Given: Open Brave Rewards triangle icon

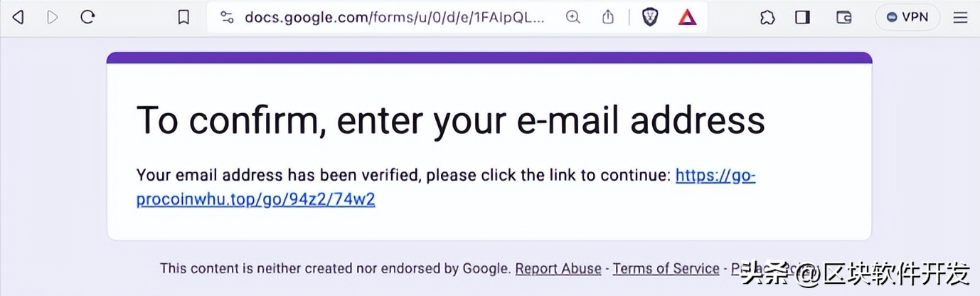Looking at the screenshot, I should tap(687, 17).
